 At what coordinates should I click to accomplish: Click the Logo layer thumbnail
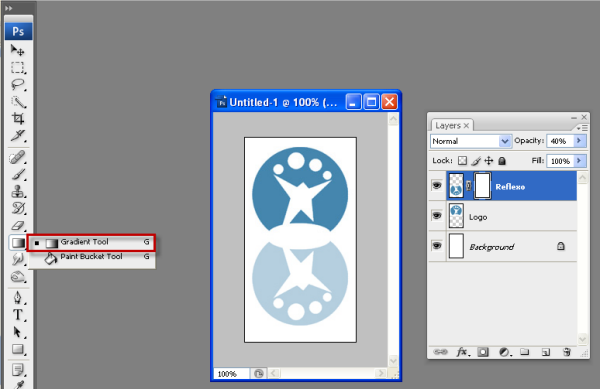point(456,216)
